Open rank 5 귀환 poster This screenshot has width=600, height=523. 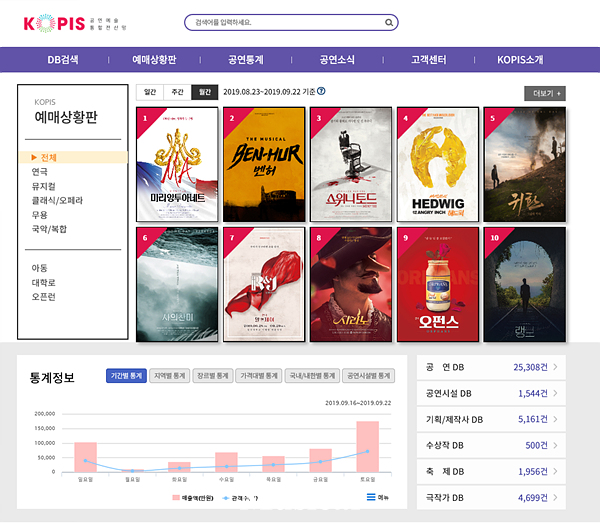[x=525, y=165]
